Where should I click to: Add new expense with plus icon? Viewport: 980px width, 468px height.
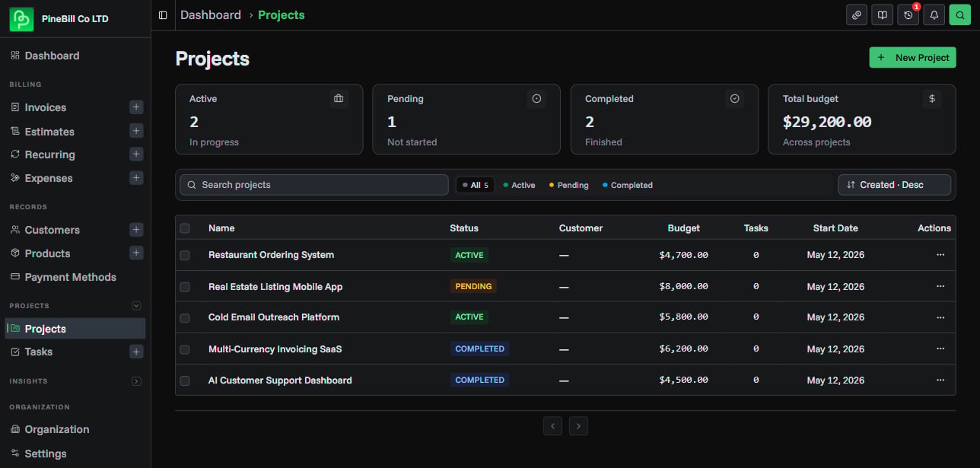tap(136, 178)
